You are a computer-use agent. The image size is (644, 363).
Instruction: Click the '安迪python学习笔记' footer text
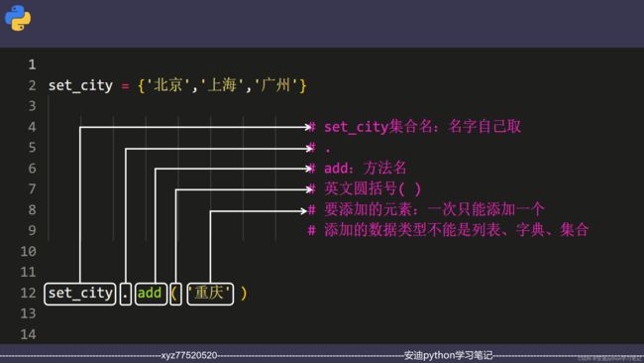point(448,356)
